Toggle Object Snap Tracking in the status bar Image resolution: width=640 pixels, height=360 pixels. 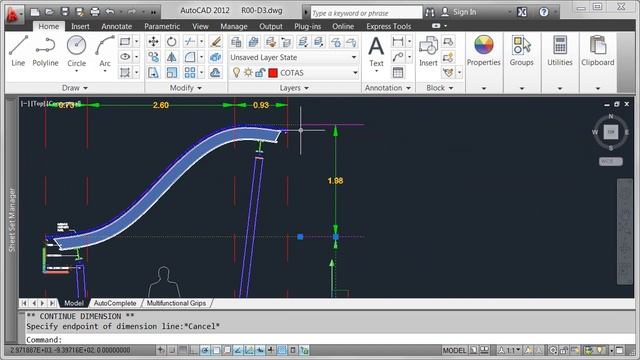coord(238,350)
